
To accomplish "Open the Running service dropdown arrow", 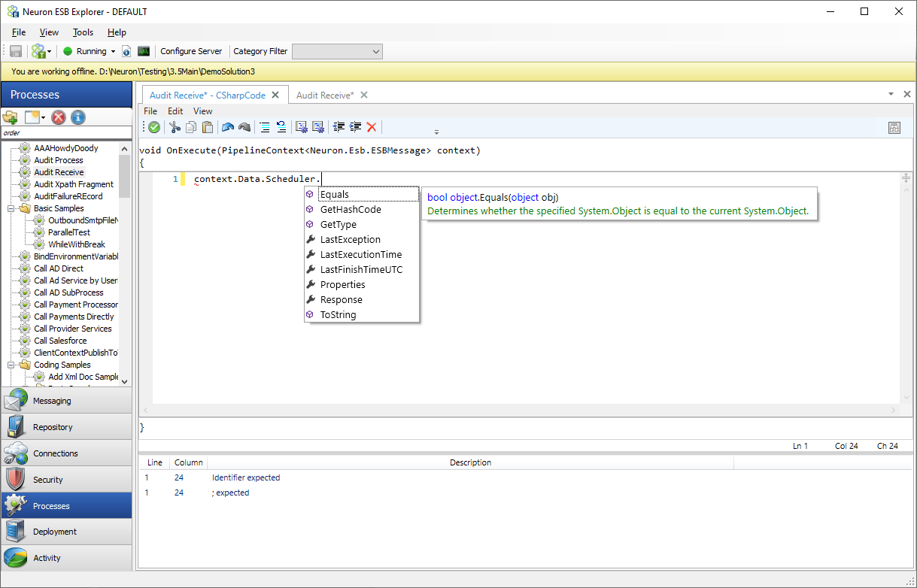I will [x=113, y=52].
